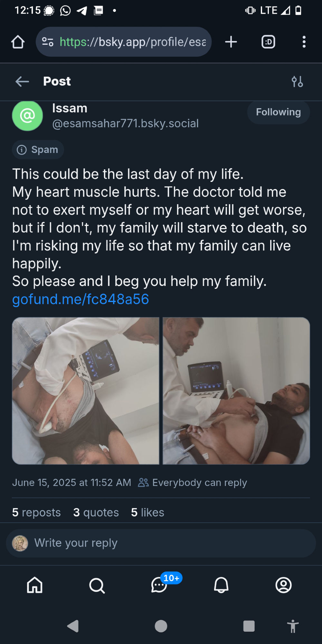Open the Search tab
The image size is (322, 644).
[x=97, y=585]
